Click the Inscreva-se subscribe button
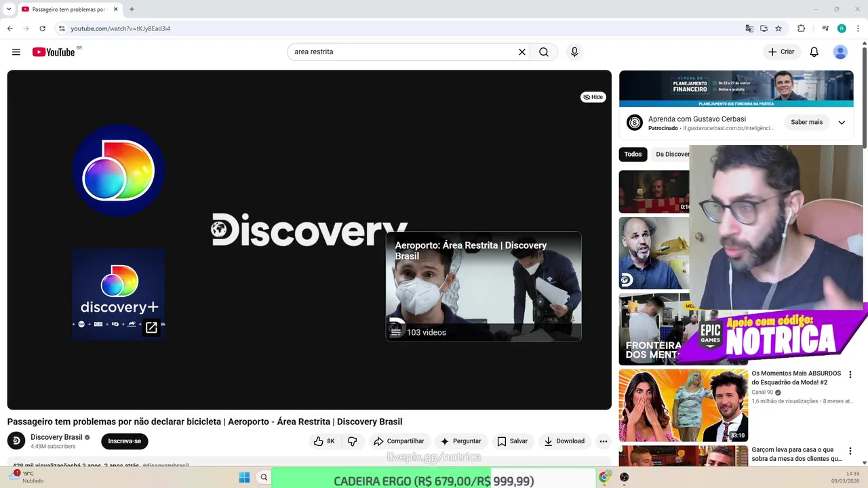The height and width of the screenshot is (488, 868). point(125,441)
